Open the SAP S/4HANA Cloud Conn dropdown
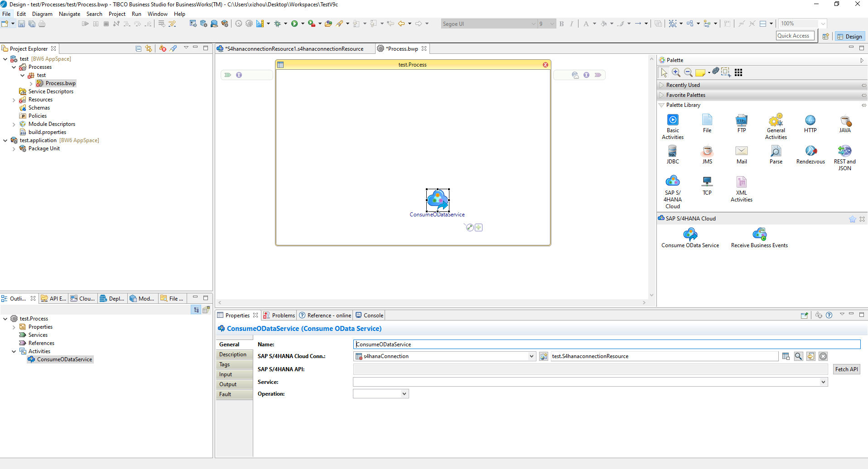The width and height of the screenshot is (868, 469). (x=531, y=356)
